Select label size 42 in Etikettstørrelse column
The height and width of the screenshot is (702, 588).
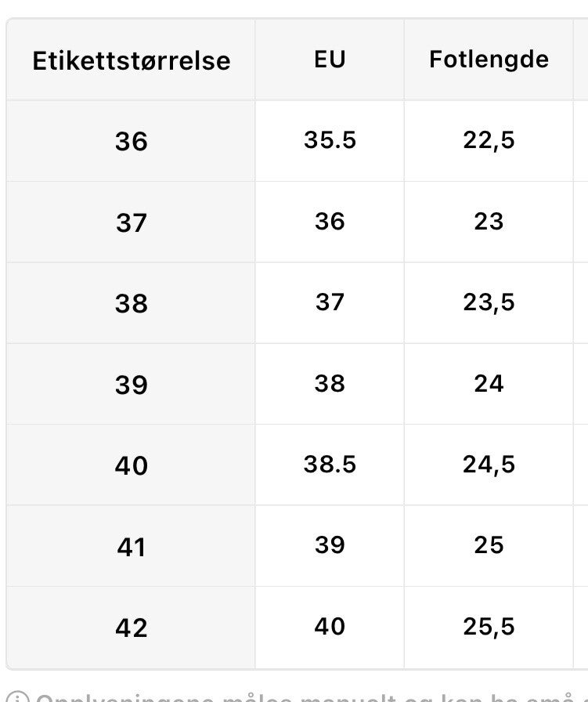132,628
